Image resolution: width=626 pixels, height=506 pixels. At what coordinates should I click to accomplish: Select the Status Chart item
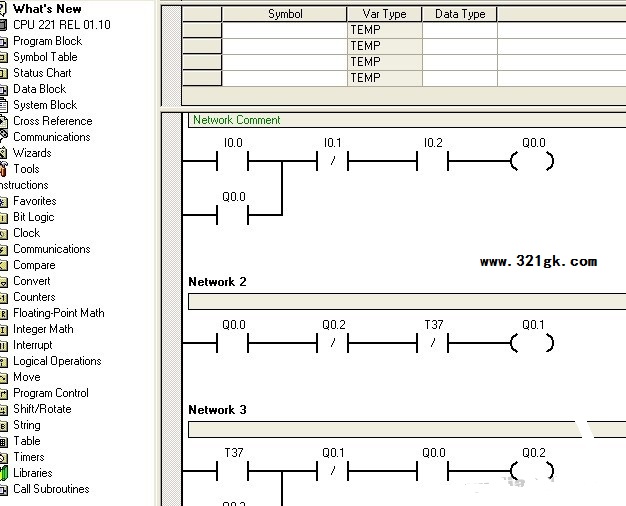[x=42, y=73]
